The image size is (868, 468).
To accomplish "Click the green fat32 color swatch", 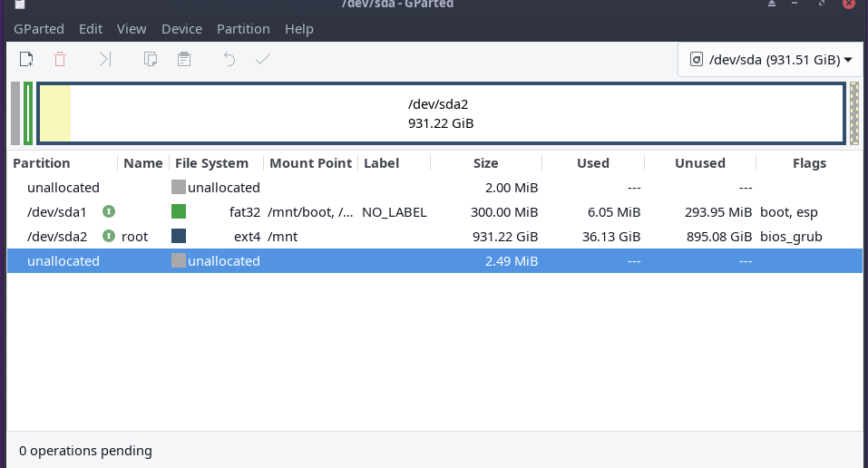I will [x=179, y=212].
